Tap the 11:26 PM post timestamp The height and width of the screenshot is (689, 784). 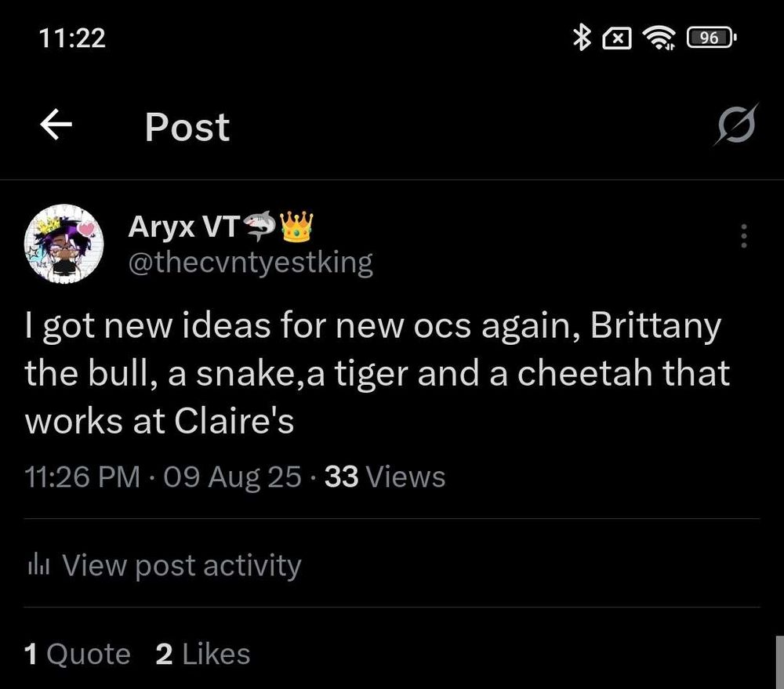coord(82,477)
